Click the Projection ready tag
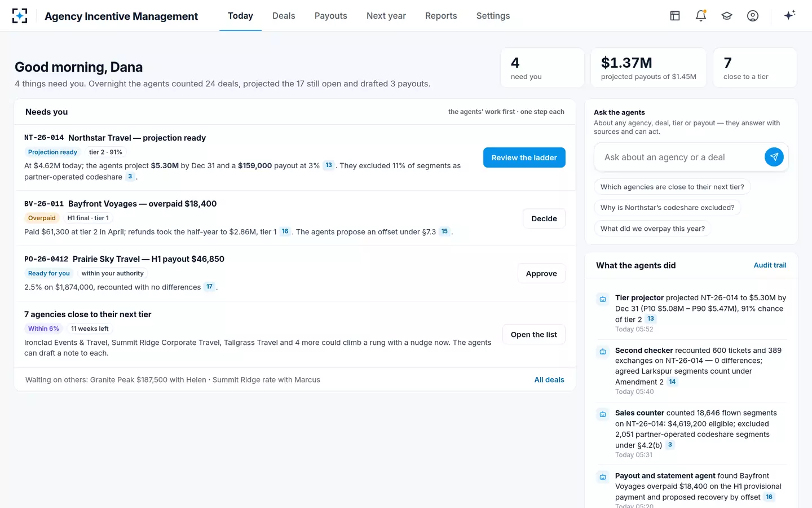The image size is (812, 508). click(x=52, y=152)
